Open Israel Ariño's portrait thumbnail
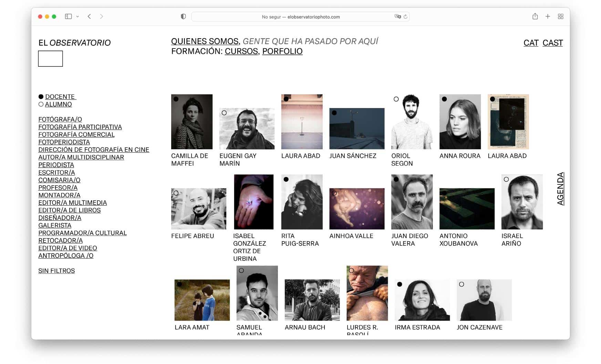This screenshot has height=364, width=601. point(522,202)
